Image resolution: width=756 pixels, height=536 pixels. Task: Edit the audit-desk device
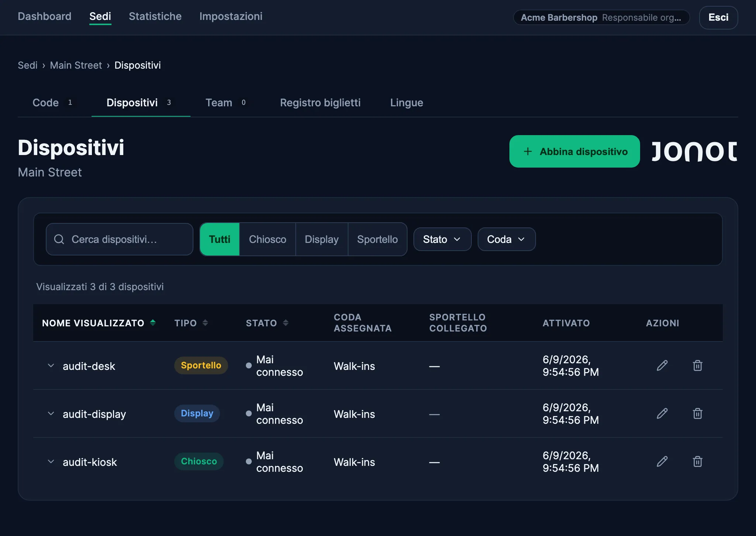point(662,365)
